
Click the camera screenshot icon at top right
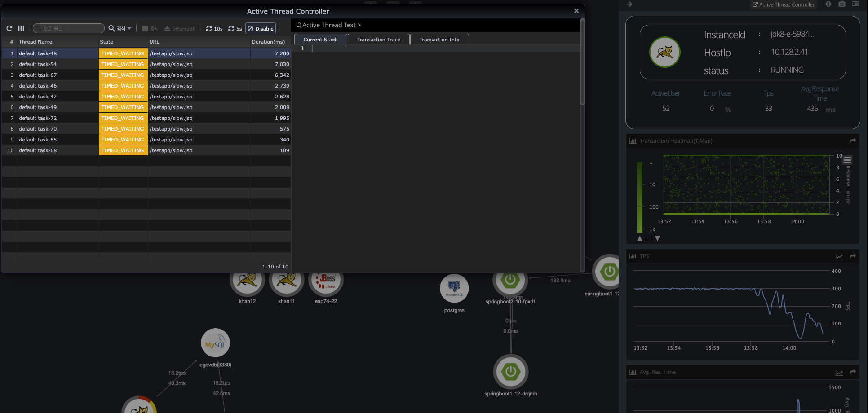[842, 4]
